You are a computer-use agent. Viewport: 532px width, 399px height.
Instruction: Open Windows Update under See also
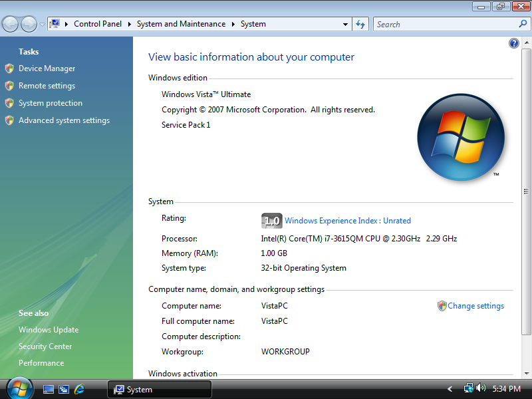click(x=49, y=330)
